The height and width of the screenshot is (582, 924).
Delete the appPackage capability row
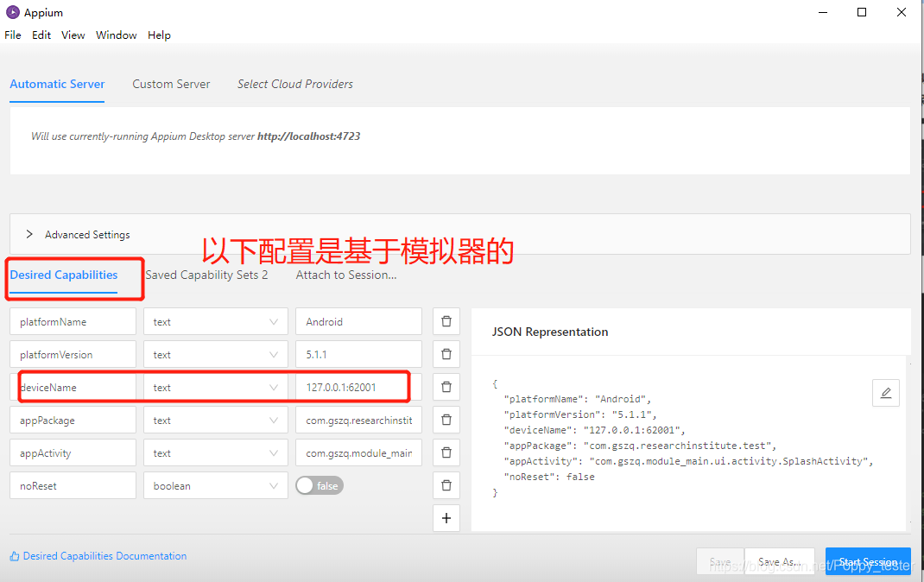(x=446, y=420)
